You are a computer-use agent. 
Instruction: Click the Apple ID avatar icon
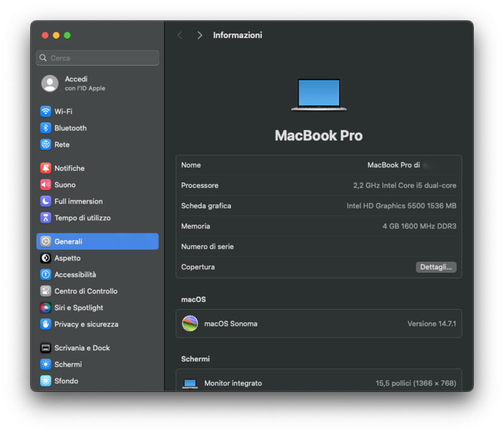(x=50, y=83)
